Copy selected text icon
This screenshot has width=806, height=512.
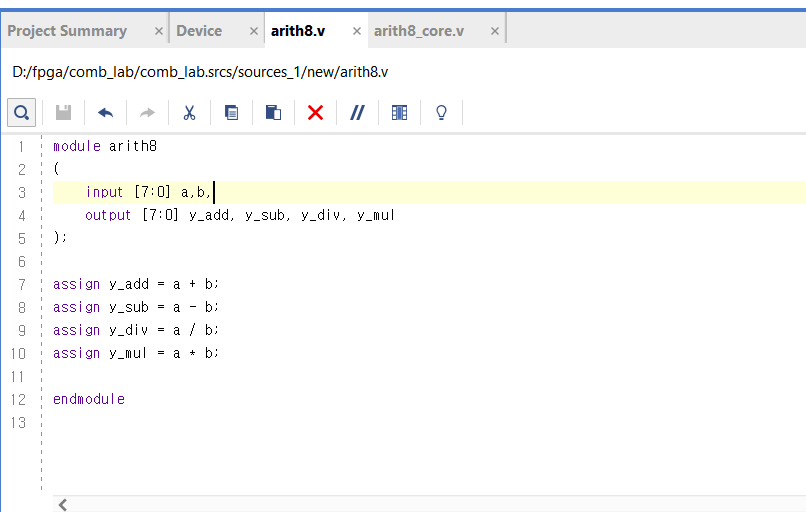[231, 113]
